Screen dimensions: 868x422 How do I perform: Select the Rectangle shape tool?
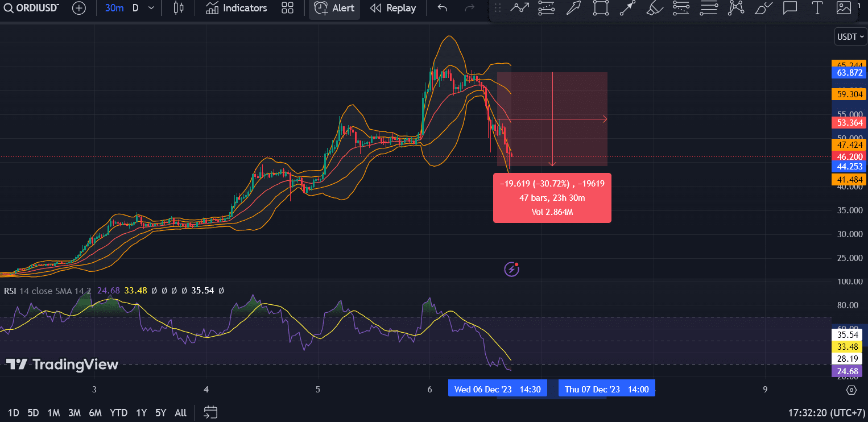tap(601, 8)
